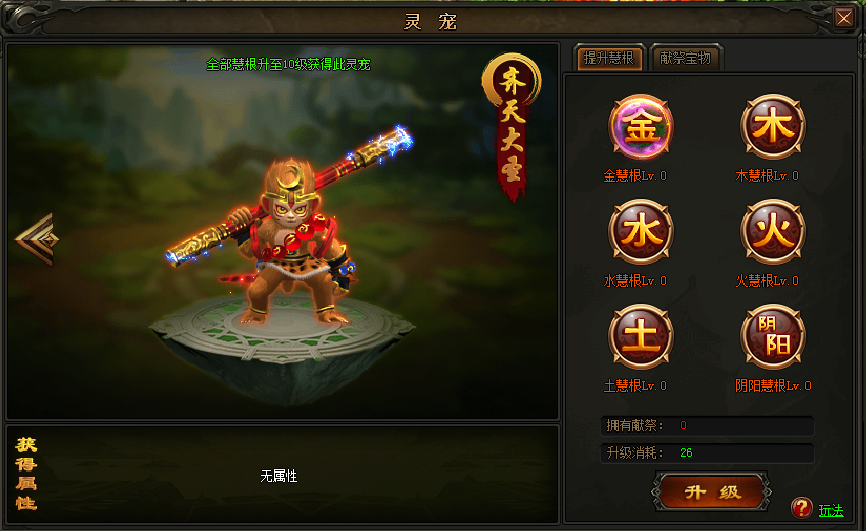Select the 水 (Water) element orb

click(x=641, y=232)
